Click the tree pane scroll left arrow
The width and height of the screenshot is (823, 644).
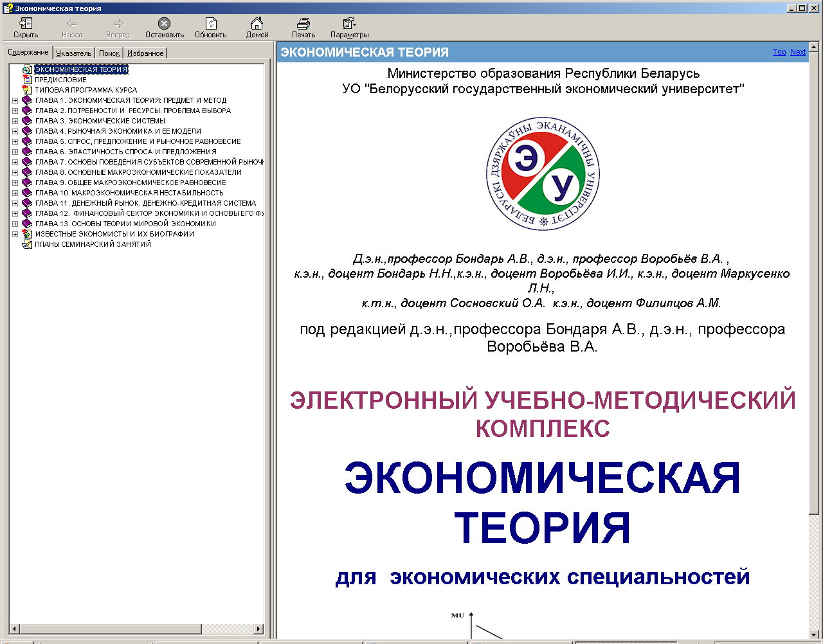[x=14, y=629]
